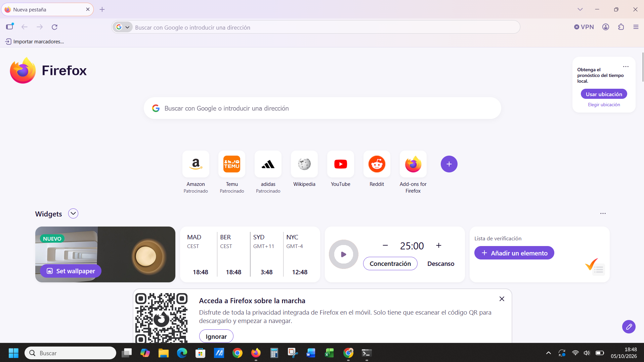Viewport: 644px width, 362px height.
Task: Open the Add-ons for Firefox shortcut
Action: tap(413, 164)
